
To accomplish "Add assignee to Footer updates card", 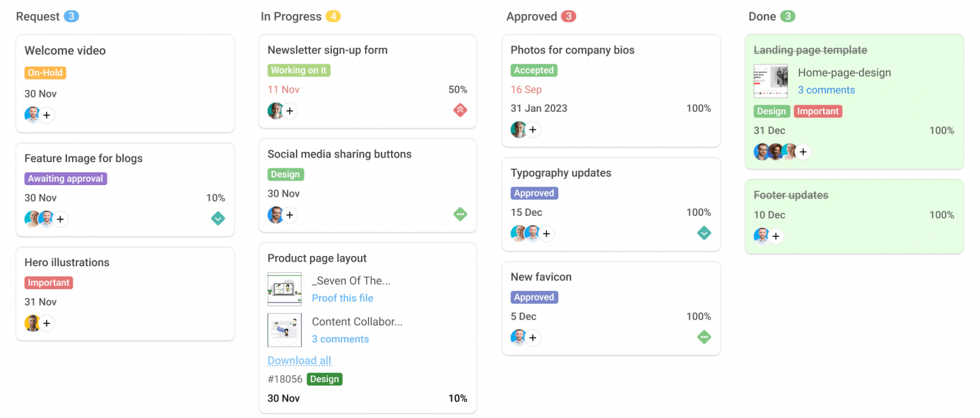I will [x=776, y=237].
